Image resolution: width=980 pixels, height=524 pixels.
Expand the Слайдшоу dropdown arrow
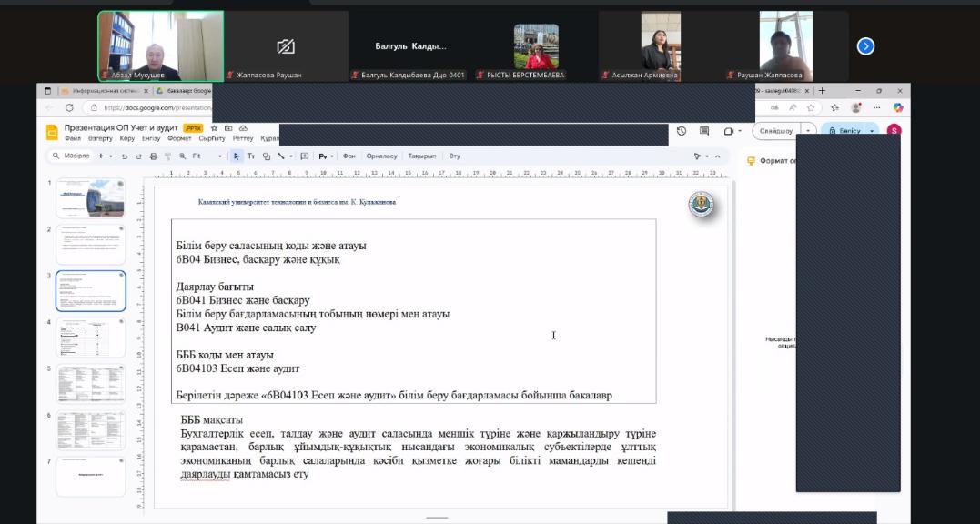pos(808,131)
